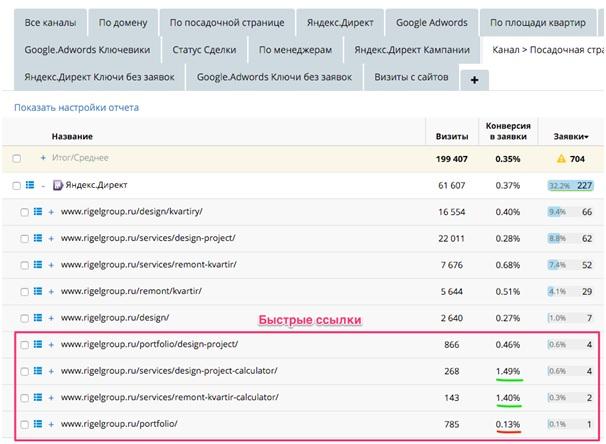Sort by Визиты column header
The image size is (606, 444).
[x=452, y=136]
